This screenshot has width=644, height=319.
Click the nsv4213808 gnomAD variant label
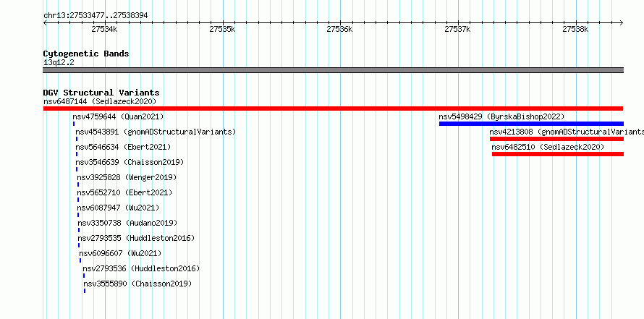tap(567, 132)
